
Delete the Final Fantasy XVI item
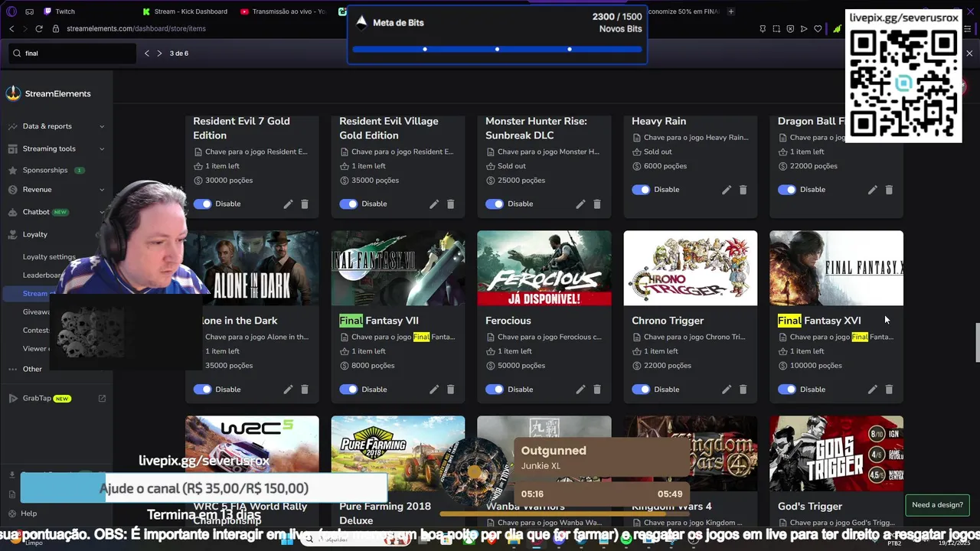pos(889,390)
